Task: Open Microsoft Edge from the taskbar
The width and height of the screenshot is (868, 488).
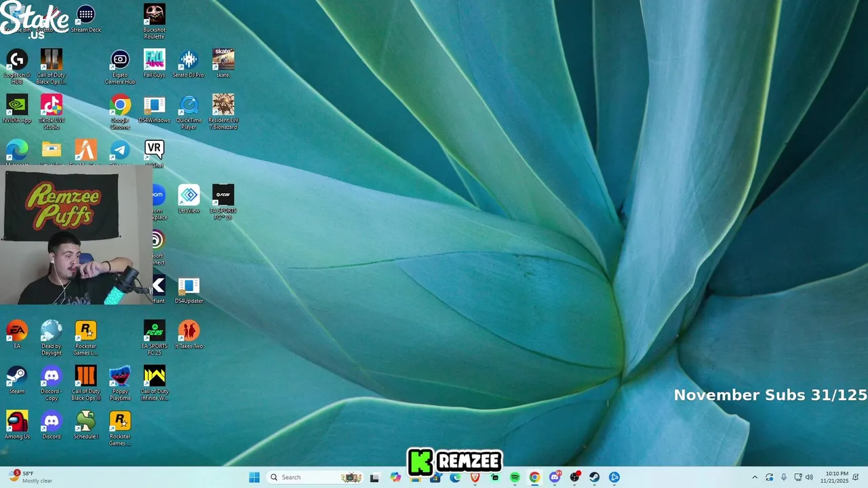Action: [x=455, y=477]
